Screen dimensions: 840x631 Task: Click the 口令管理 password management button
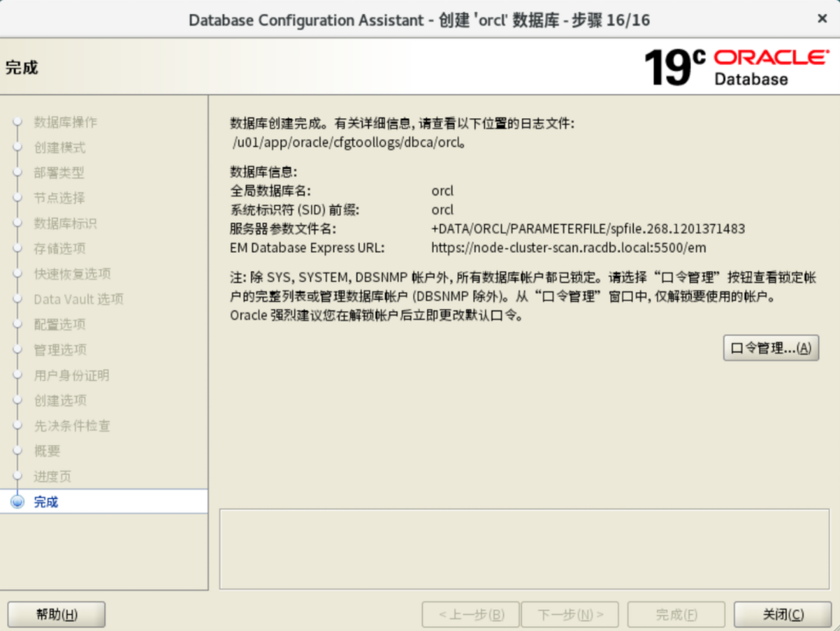[771, 348]
